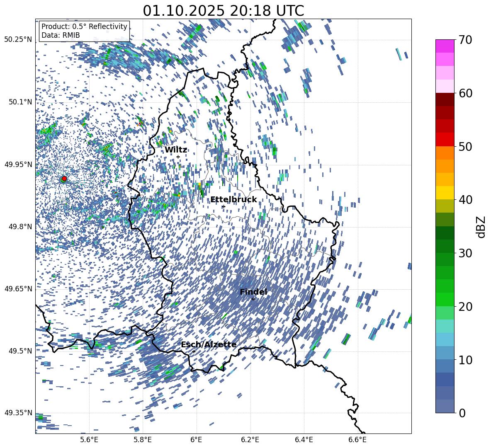This screenshot has width=491, height=448.
Task: Click the cross marker at Ettelbruck
Action: [223, 206]
